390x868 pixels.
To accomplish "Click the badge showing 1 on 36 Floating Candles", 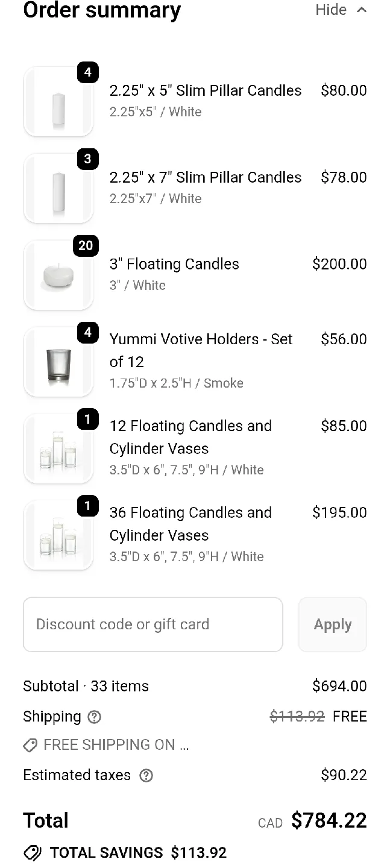I will tap(87, 506).
